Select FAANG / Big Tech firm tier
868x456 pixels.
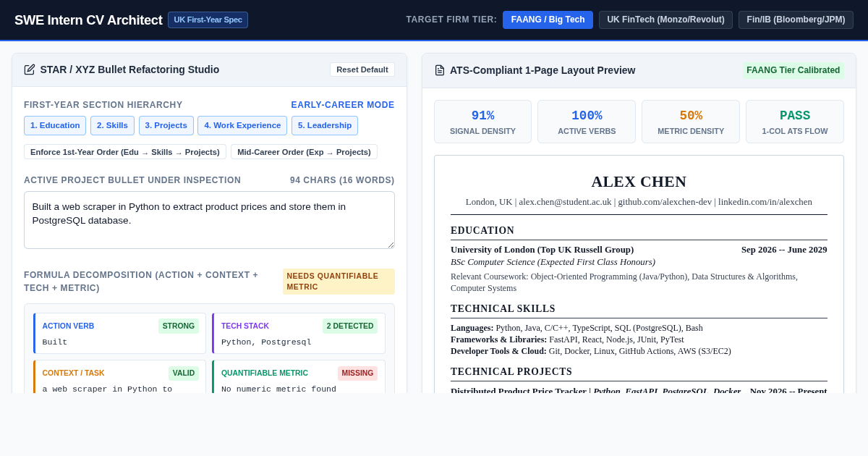548,20
